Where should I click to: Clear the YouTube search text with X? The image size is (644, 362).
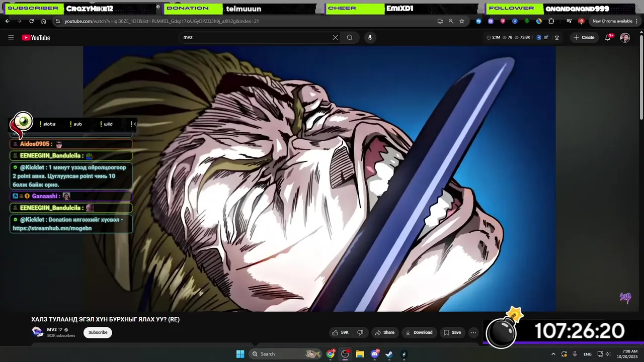click(x=335, y=37)
